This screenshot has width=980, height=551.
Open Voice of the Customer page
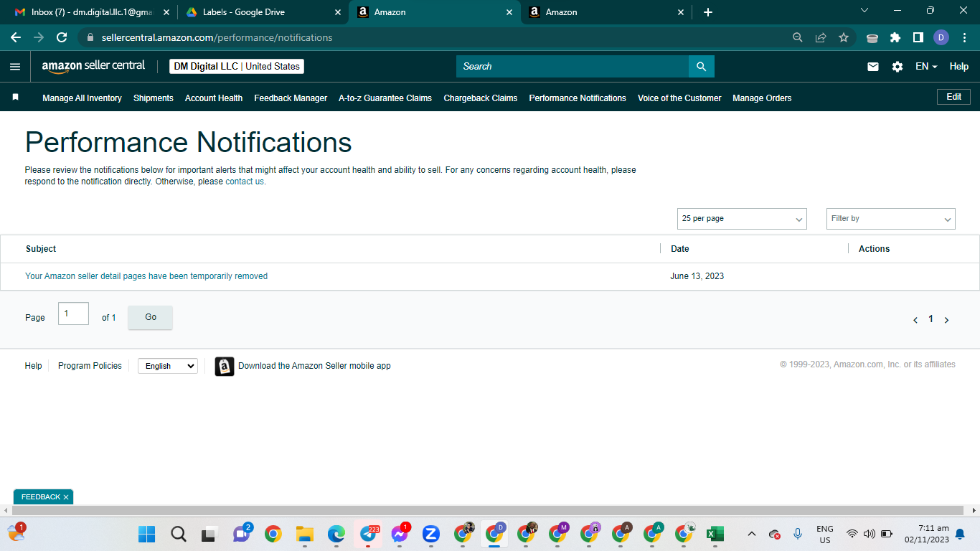point(679,98)
